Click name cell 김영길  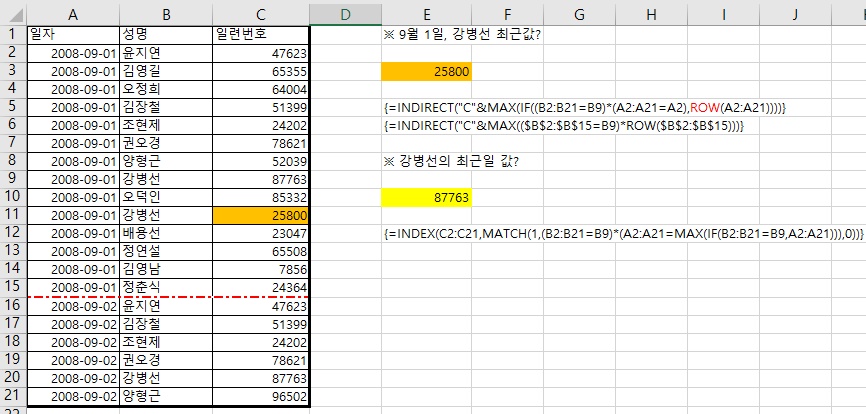(x=165, y=71)
